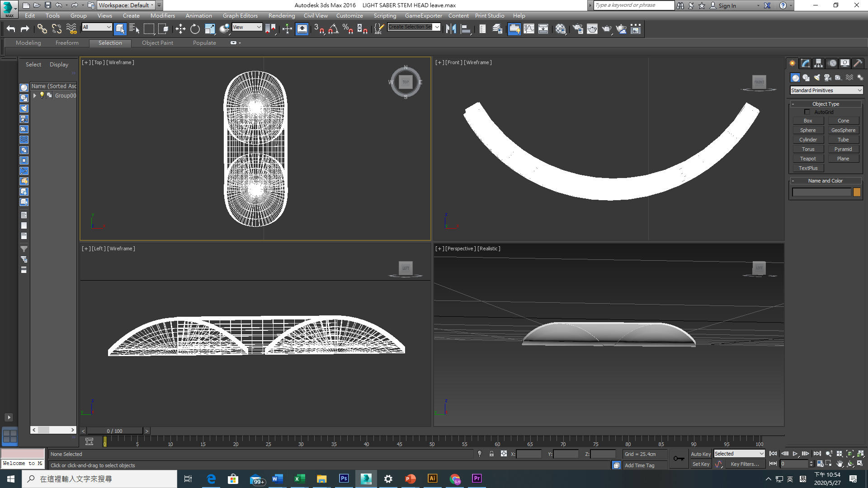The image size is (868, 488).
Task: Open the Hierarchy panel tab icon
Action: [x=819, y=63]
